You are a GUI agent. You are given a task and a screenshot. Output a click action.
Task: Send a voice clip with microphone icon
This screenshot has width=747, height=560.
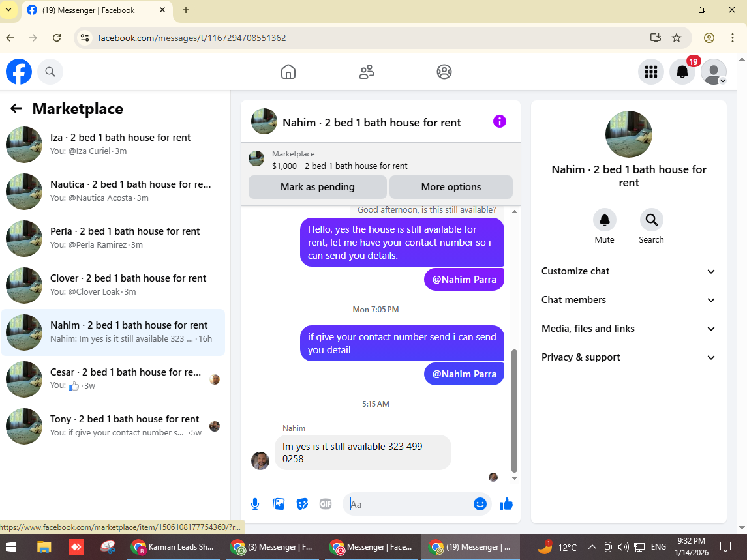[255, 504]
